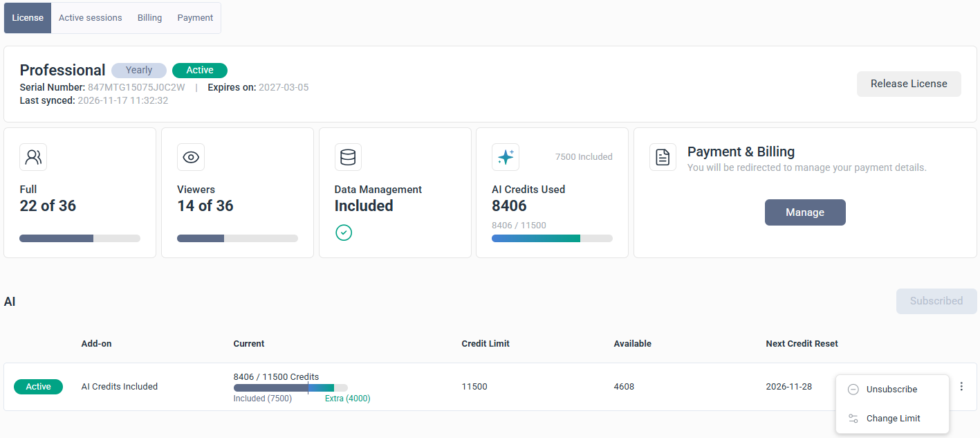
Task: Click the 'Credit Limit' column header
Action: click(x=486, y=344)
